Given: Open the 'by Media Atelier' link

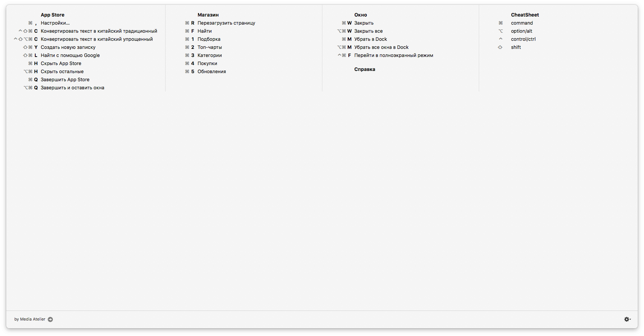Looking at the screenshot, I should point(30,319).
